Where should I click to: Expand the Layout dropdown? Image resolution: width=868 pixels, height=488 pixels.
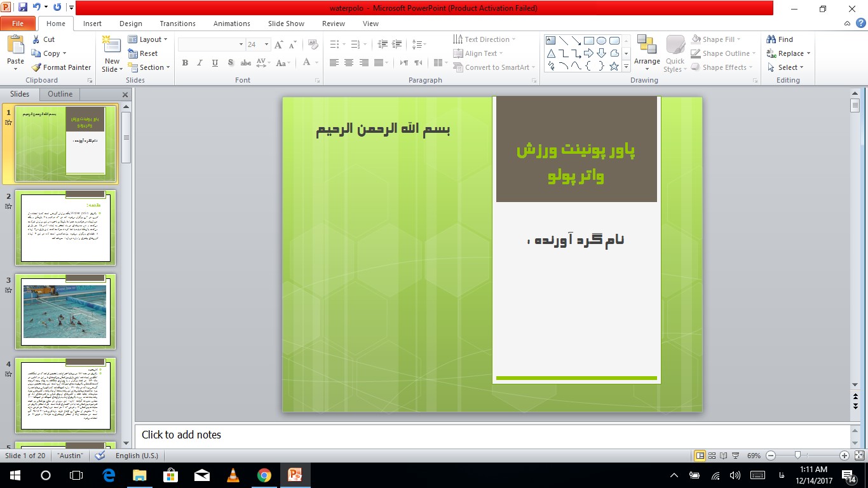tap(148, 39)
